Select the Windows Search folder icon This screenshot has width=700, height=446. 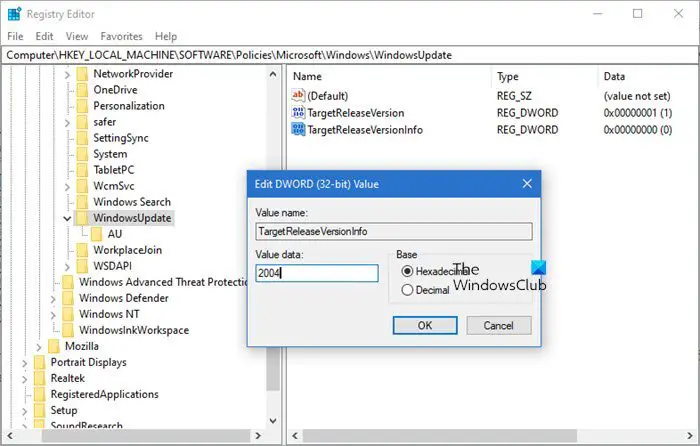tap(82, 202)
